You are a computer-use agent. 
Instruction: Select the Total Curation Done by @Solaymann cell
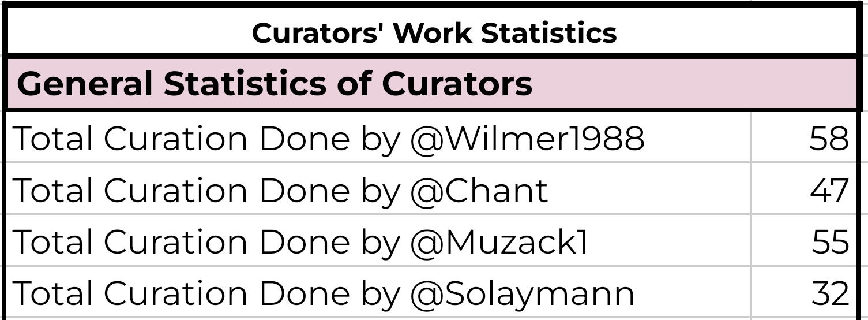[378, 292]
